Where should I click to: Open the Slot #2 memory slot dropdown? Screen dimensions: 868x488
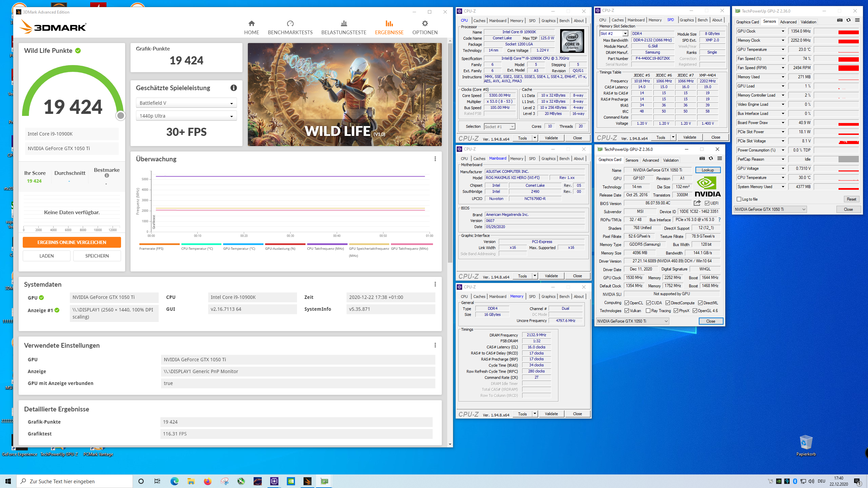(614, 34)
